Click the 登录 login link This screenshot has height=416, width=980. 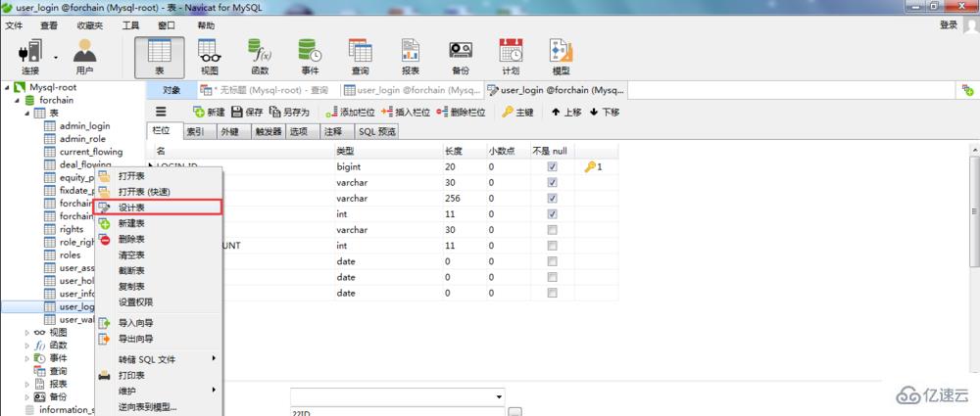pyautogui.click(x=949, y=25)
